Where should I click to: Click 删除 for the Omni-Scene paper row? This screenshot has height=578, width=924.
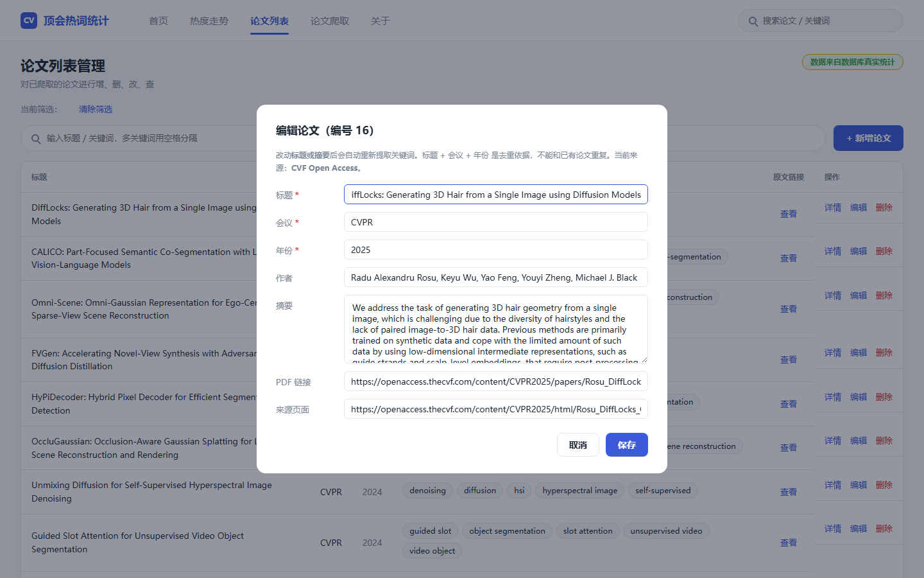pos(884,295)
